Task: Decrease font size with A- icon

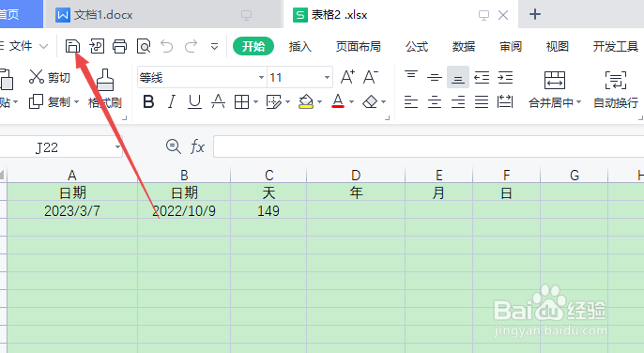Action: (x=371, y=77)
